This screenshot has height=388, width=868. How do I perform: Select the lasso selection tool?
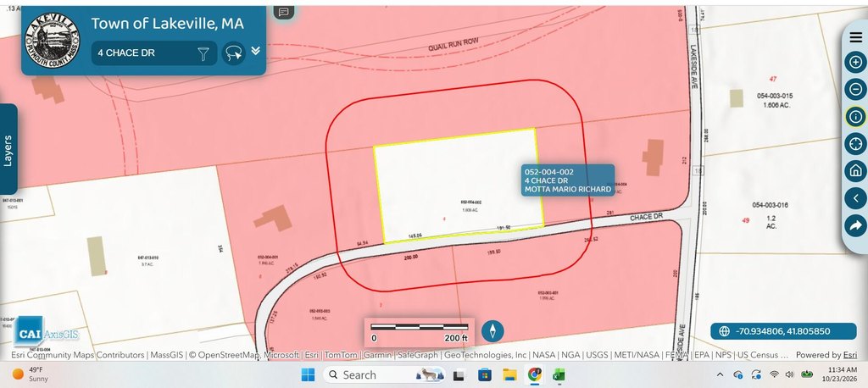tap(234, 53)
